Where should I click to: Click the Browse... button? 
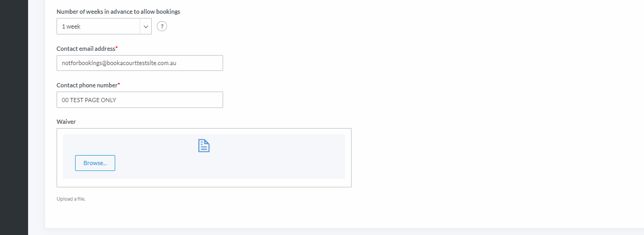(95, 163)
